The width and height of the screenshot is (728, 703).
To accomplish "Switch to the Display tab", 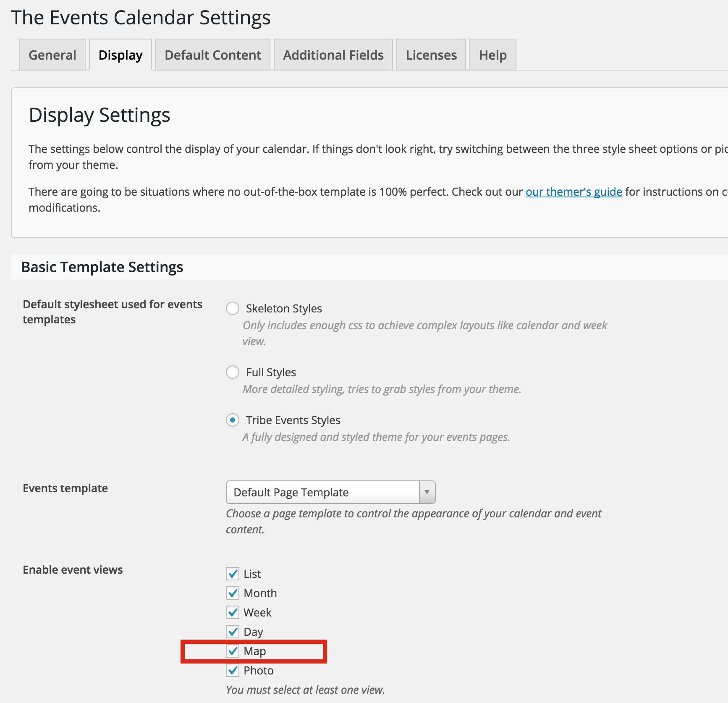I will point(120,55).
